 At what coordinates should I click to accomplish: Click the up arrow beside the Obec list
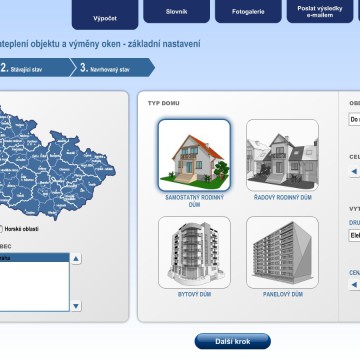(x=76, y=259)
